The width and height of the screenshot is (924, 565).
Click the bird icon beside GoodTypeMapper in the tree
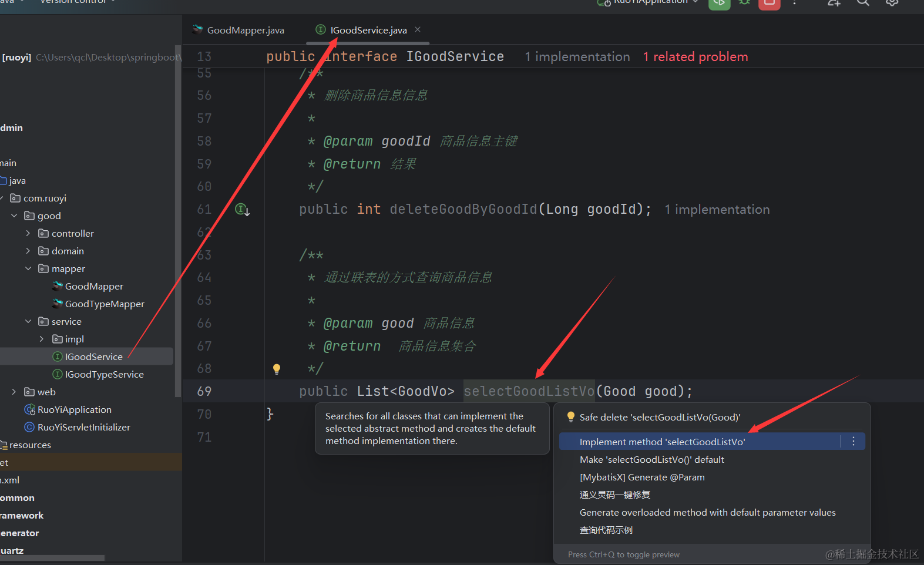pyautogui.click(x=58, y=304)
